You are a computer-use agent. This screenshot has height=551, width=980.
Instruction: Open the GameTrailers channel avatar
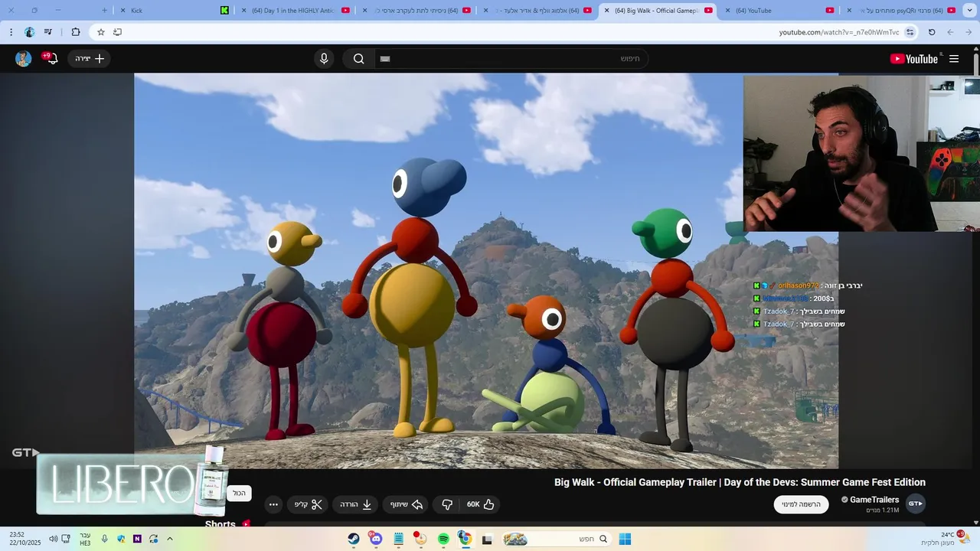[916, 504]
